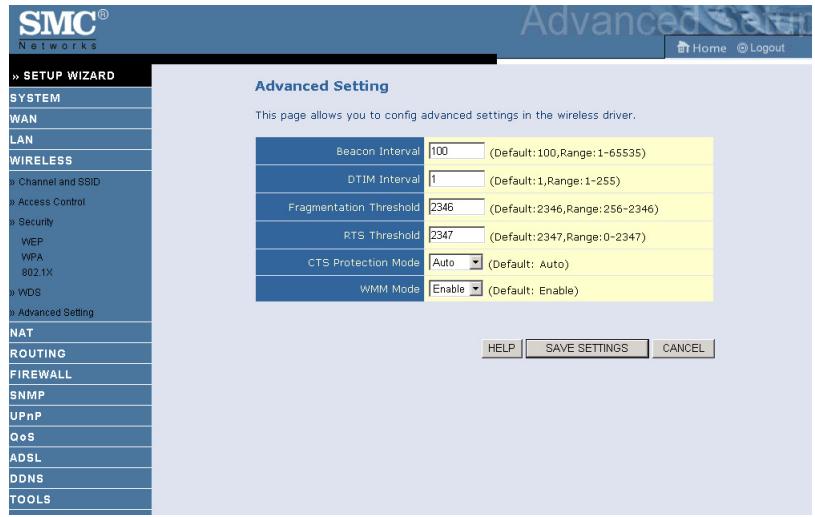
Task: Open the WAN menu section
Action: coord(80,118)
